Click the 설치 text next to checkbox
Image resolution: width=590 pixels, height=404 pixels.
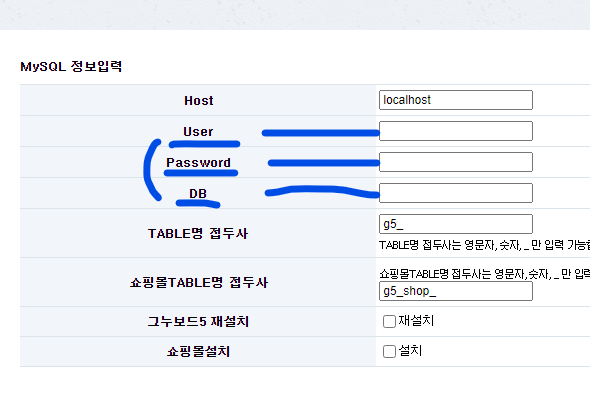(410, 351)
